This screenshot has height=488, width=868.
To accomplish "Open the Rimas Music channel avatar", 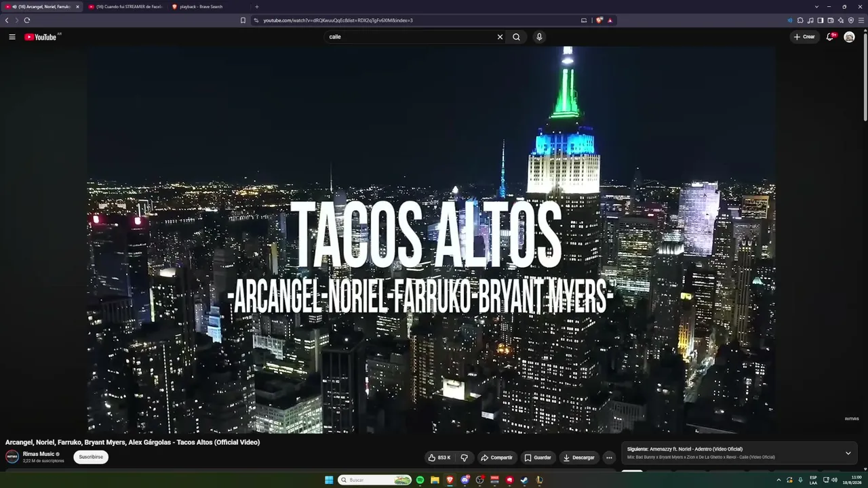I will coord(12,457).
